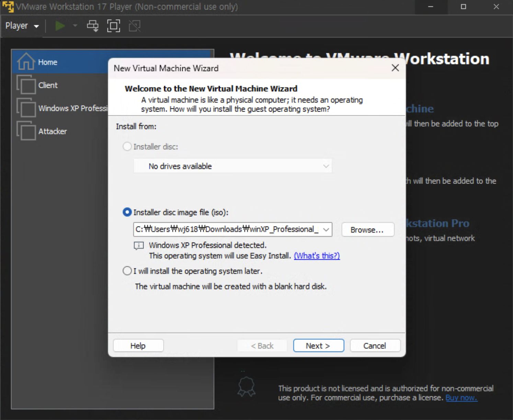Viewport: 513px width, 420px height.
Task: Click the license ribbon icon at bottom
Action: pos(247,387)
